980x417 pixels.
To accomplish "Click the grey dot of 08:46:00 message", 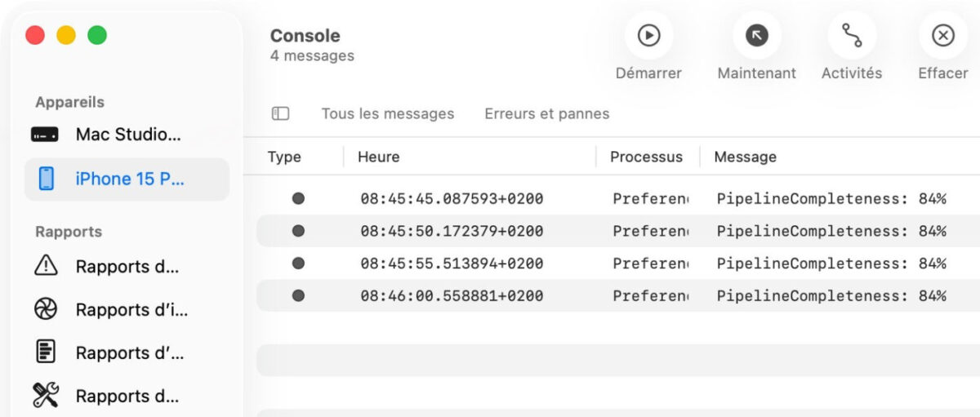I will [298, 295].
